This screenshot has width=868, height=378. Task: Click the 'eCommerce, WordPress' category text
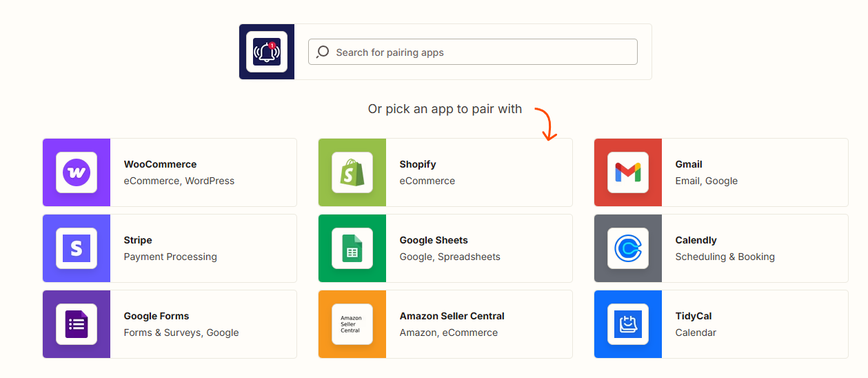pos(179,181)
